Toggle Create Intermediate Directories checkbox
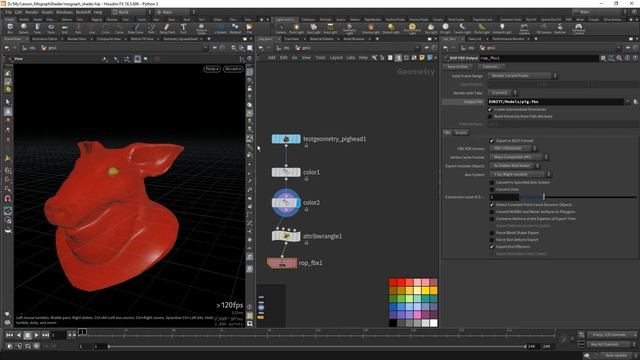This screenshot has height=360, width=640. point(490,109)
